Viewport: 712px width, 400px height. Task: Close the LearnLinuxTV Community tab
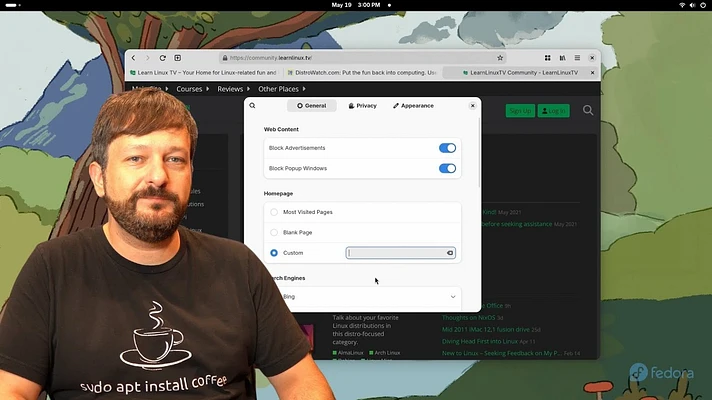point(592,73)
